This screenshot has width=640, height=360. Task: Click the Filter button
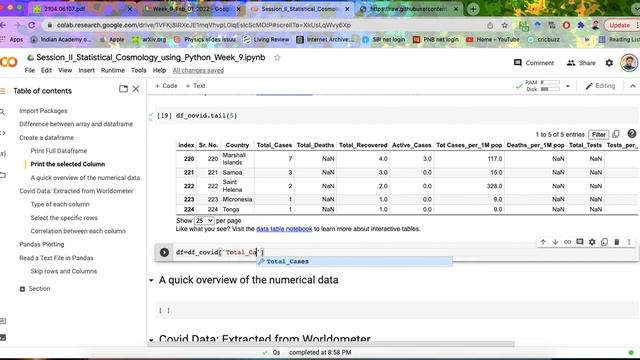[598, 135]
